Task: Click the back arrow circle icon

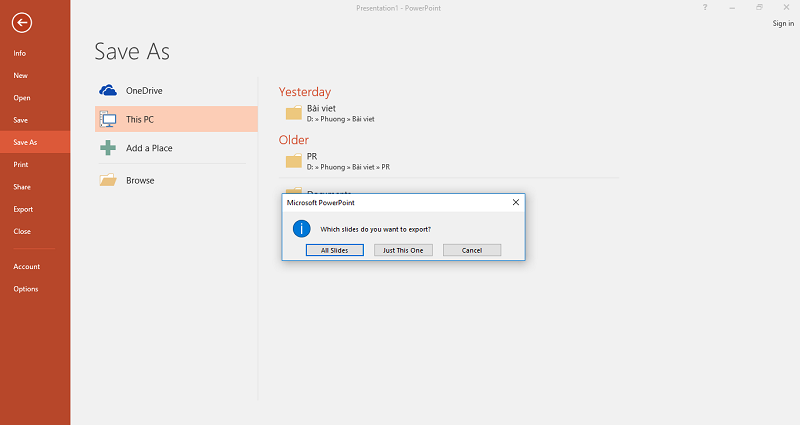Action: point(22,23)
